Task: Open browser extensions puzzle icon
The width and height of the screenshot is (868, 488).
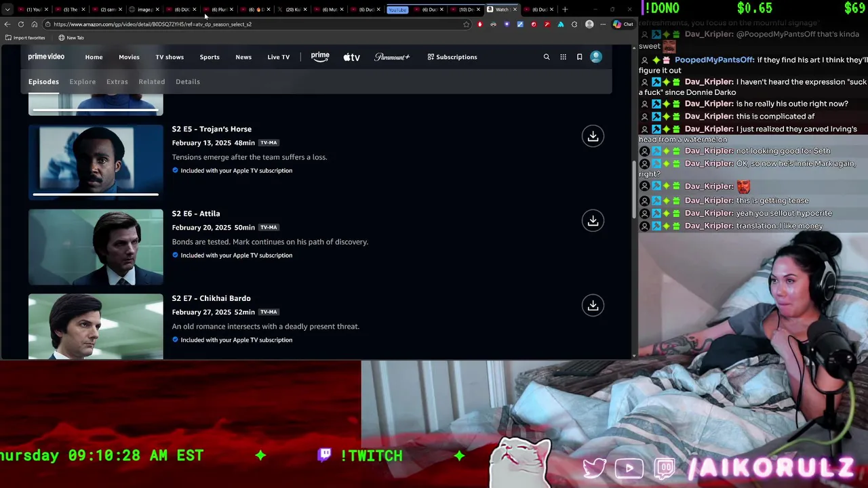Action: point(574,24)
